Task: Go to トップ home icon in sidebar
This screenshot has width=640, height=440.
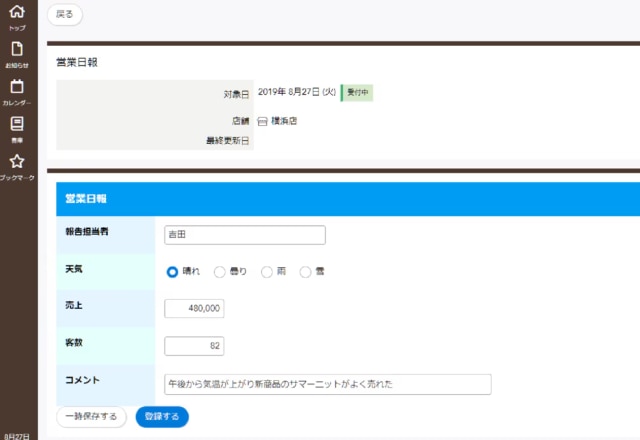Action: (16, 13)
